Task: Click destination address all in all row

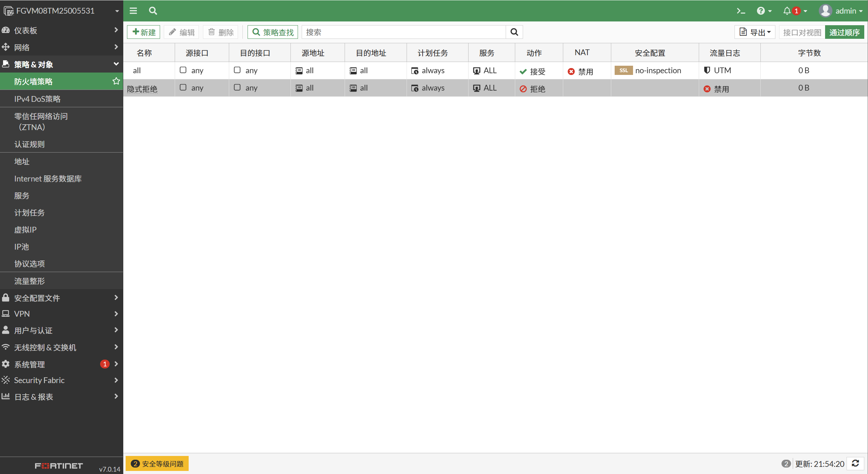Action: click(x=359, y=70)
